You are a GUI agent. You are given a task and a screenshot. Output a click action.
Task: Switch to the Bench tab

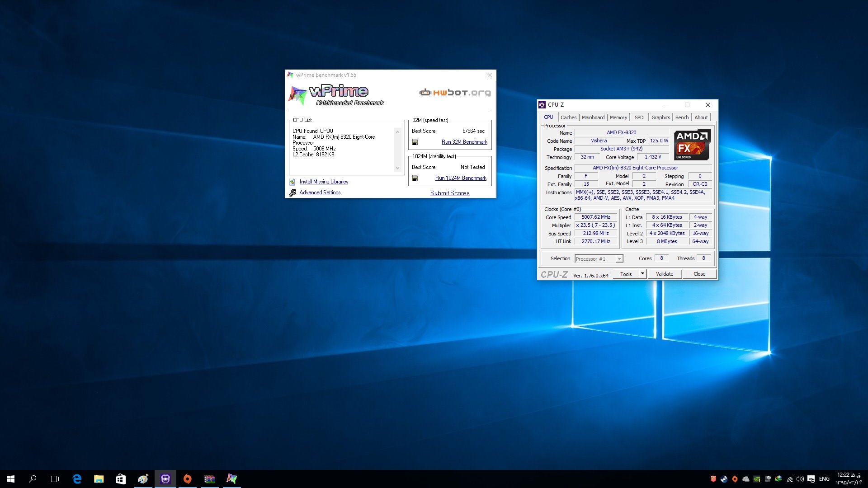point(682,117)
